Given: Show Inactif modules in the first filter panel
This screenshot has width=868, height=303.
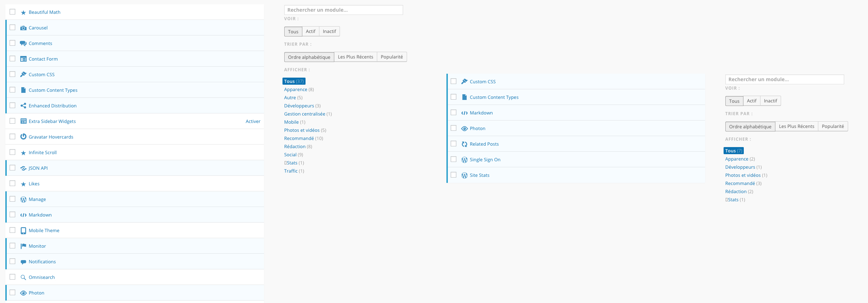Looking at the screenshot, I should point(329,32).
